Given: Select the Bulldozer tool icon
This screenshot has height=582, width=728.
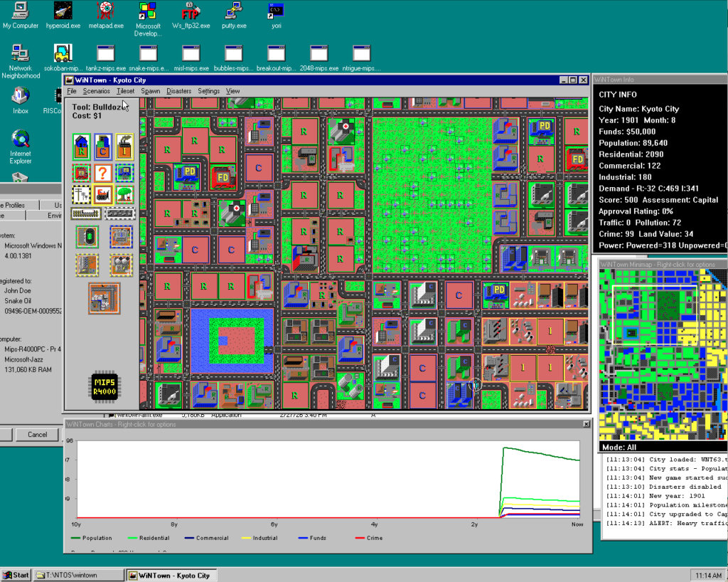Looking at the screenshot, I should [x=103, y=194].
